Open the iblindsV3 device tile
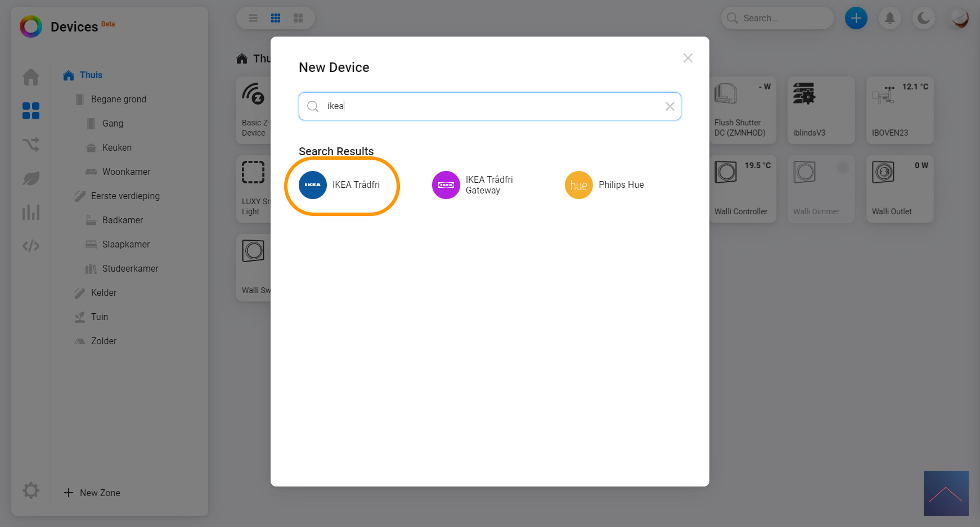Image resolution: width=980 pixels, height=527 pixels. click(821, 110)
